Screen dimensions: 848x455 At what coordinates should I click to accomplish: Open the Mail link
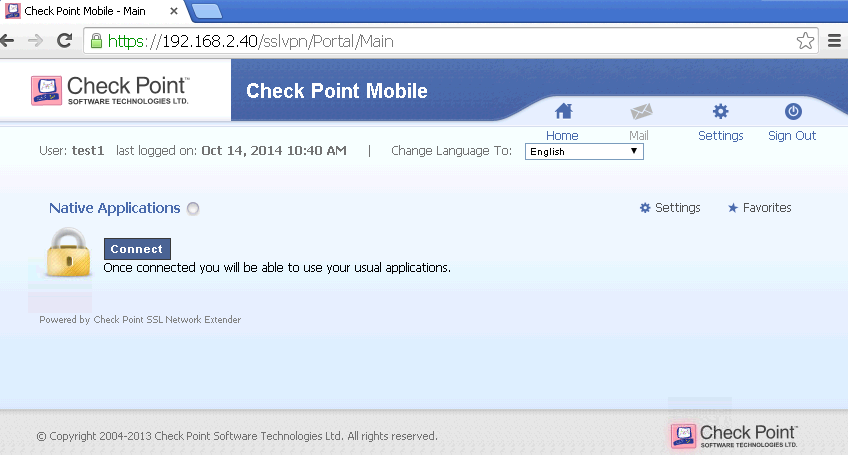coord(639,135)
